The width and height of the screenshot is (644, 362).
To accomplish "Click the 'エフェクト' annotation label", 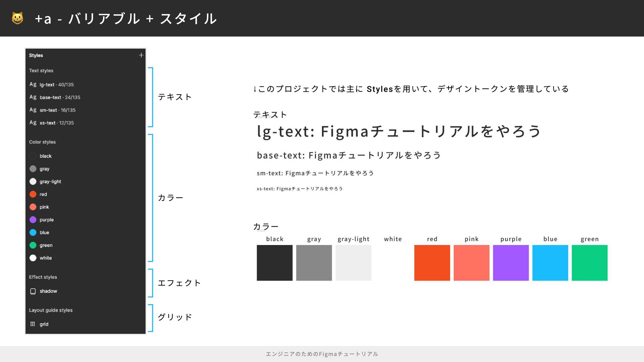I will point(179,283).
